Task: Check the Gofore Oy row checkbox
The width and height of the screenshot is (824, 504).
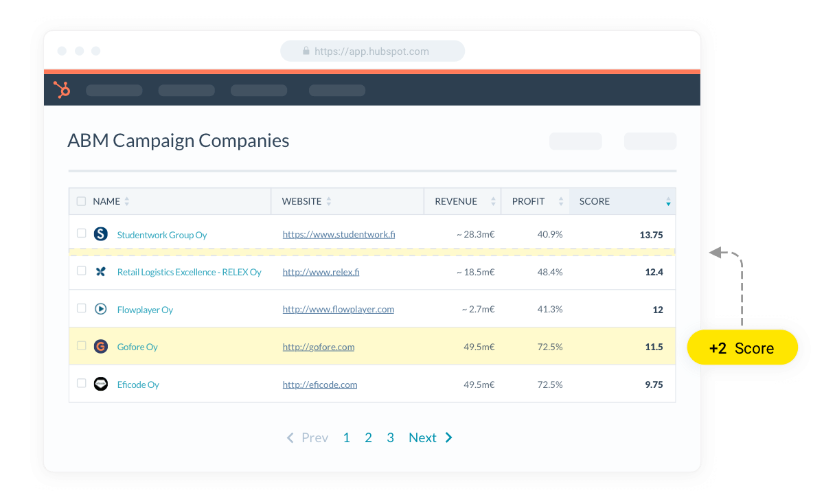Action: [81, 345]
